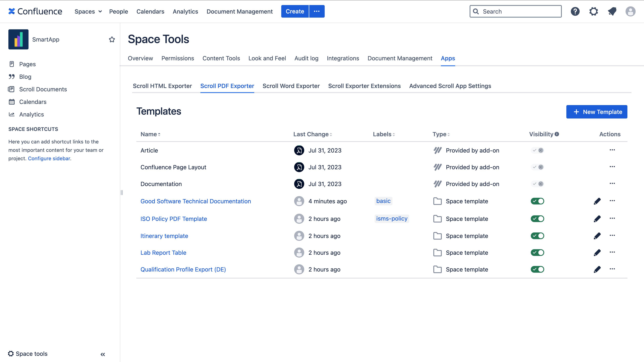Edit the ISO Policy PDF Template
Image resolution: width=644 pixels, height=362 pixels.
597,219
